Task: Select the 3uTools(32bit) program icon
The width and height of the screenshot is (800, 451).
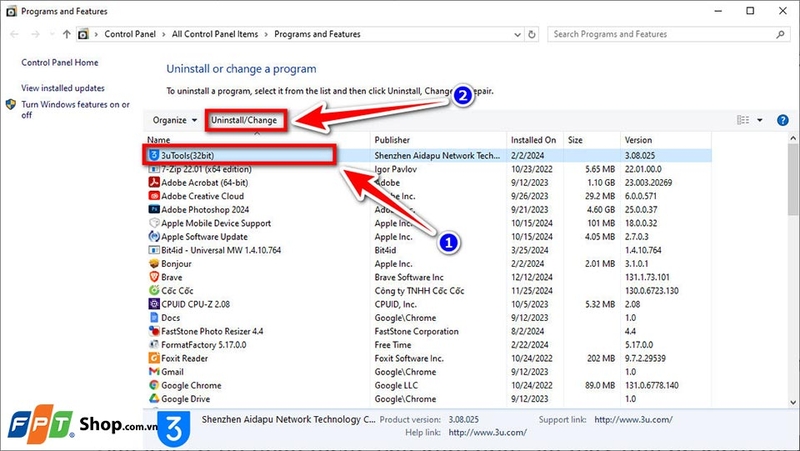Action: (153, 155)
